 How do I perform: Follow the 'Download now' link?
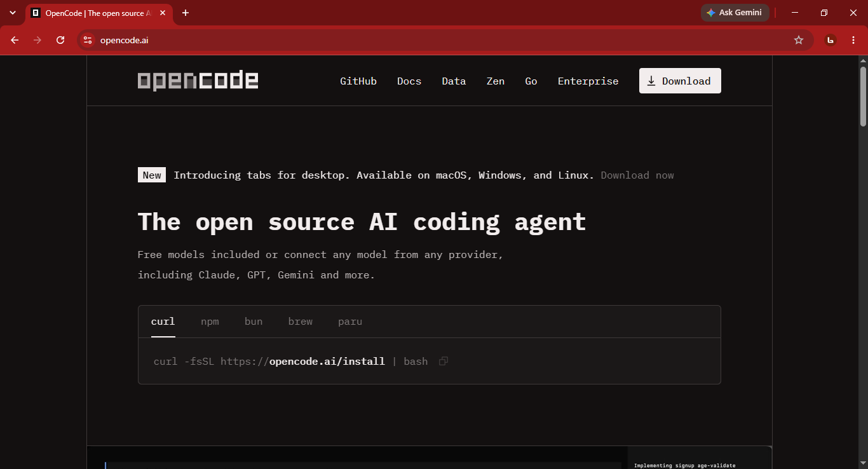coord(637,175)
